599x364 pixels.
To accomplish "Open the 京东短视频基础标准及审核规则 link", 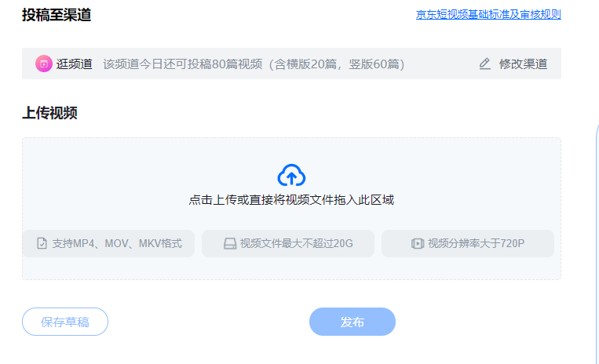I will [488, 14].
